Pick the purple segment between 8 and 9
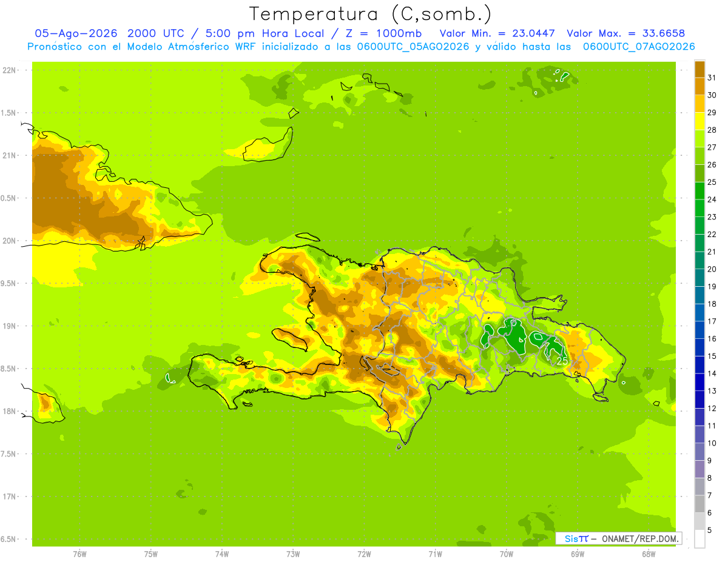 tap(699, 469)
